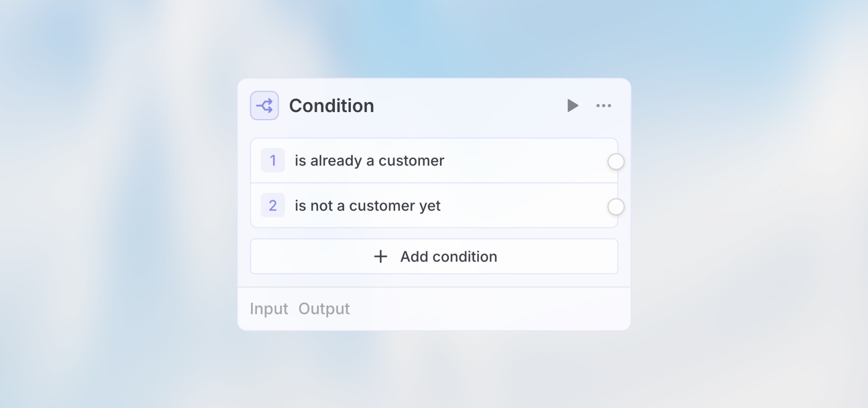Click the purple split-arrow icon in the header
The image size is (868, 408).
[x=264, y=105]
